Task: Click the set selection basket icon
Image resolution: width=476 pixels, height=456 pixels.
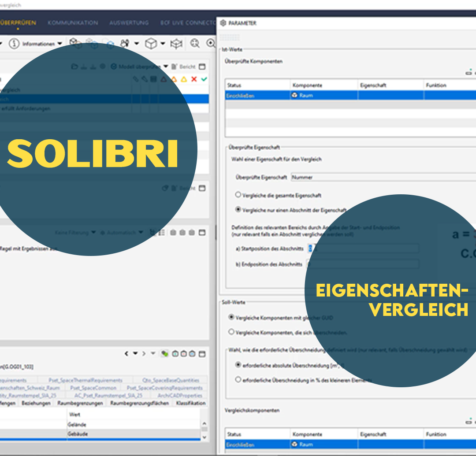Action: [192, 353]
